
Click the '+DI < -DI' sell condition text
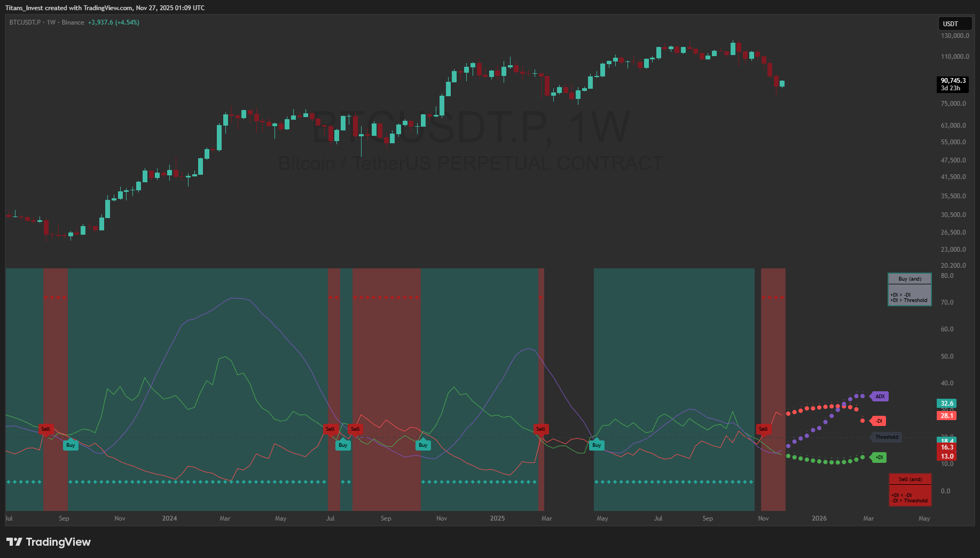click(901, 495)
